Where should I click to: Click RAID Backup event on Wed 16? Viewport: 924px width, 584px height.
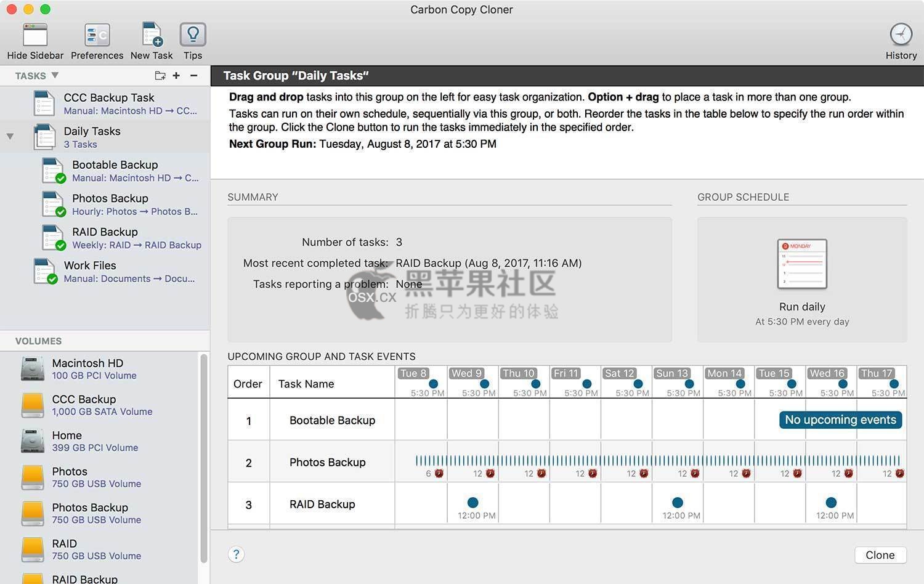click(x=831, y=502)
